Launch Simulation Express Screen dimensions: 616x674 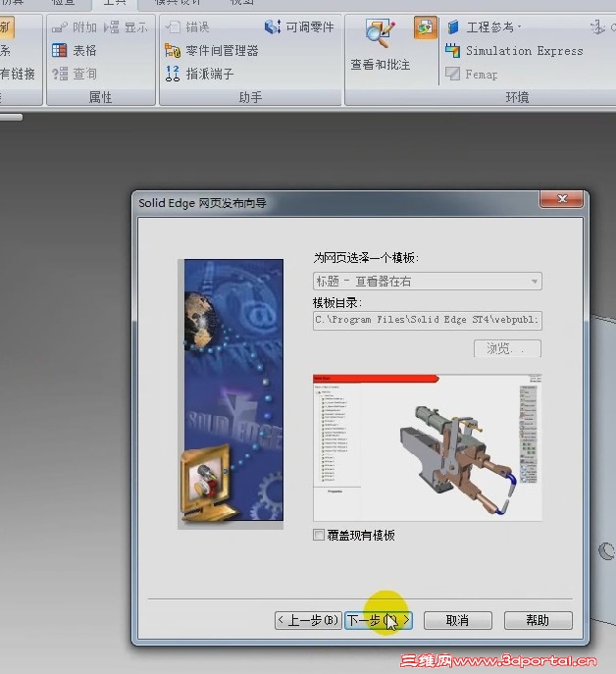pyautogui.click(x=515, y=51)
